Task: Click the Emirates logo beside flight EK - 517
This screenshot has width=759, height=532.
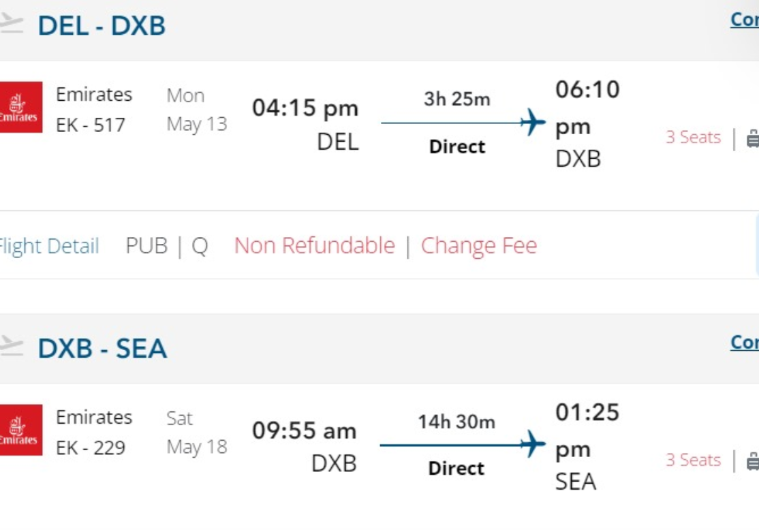Action: coord(20,107)
